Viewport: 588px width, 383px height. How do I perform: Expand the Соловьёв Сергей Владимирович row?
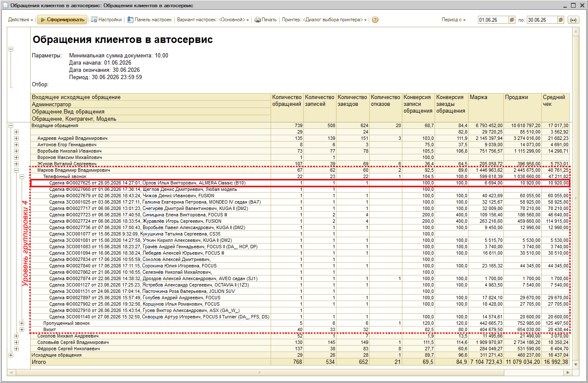click(x=16, y=342)
